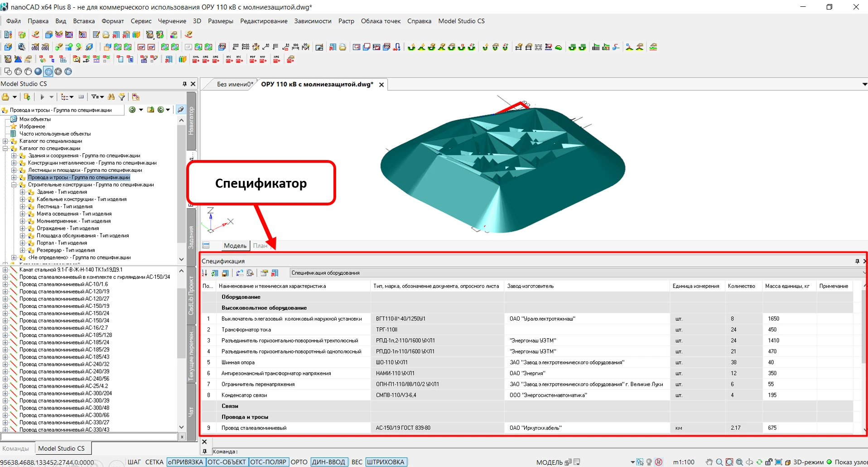Switch to the Без имени0 document tab
This screenshot has width=868, height=467.
point(234,84)
